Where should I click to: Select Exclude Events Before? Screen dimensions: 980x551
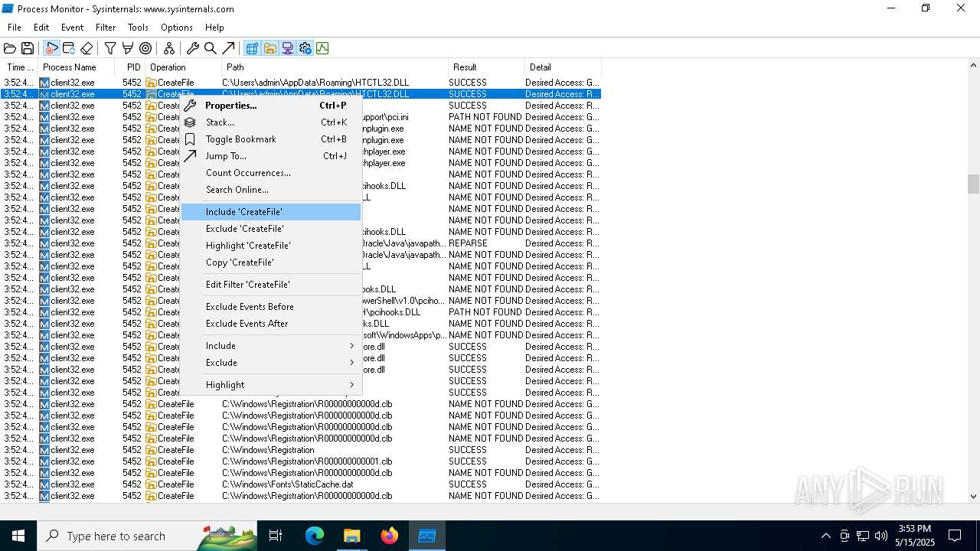coord(271,307)
